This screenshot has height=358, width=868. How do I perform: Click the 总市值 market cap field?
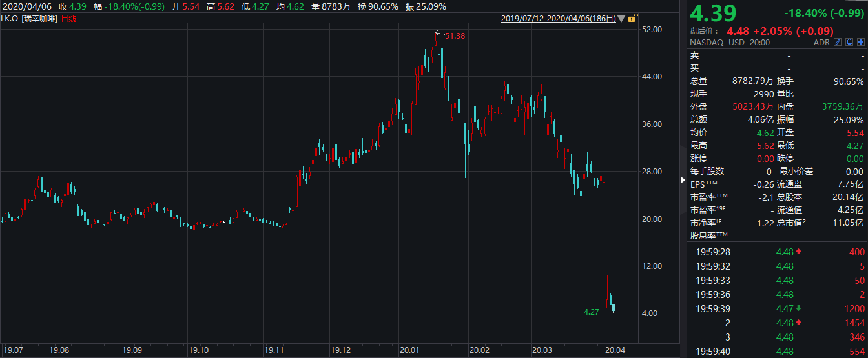pos(820,223)
